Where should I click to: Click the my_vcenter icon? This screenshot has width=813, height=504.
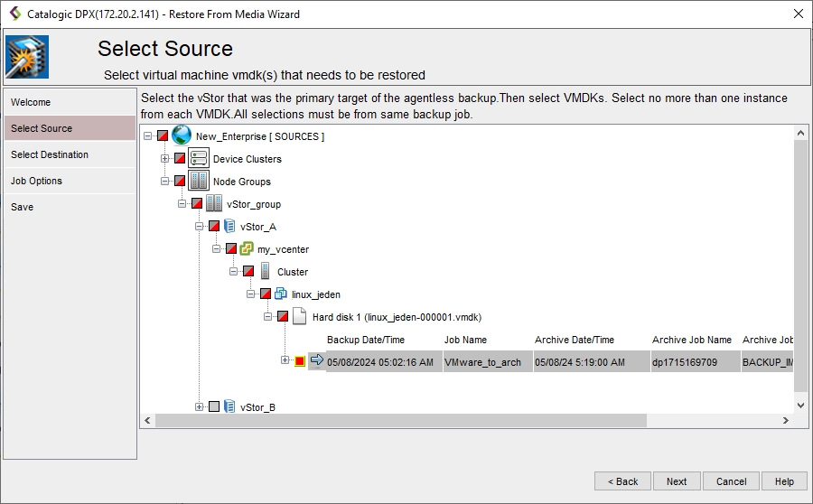tap(246, 249)
